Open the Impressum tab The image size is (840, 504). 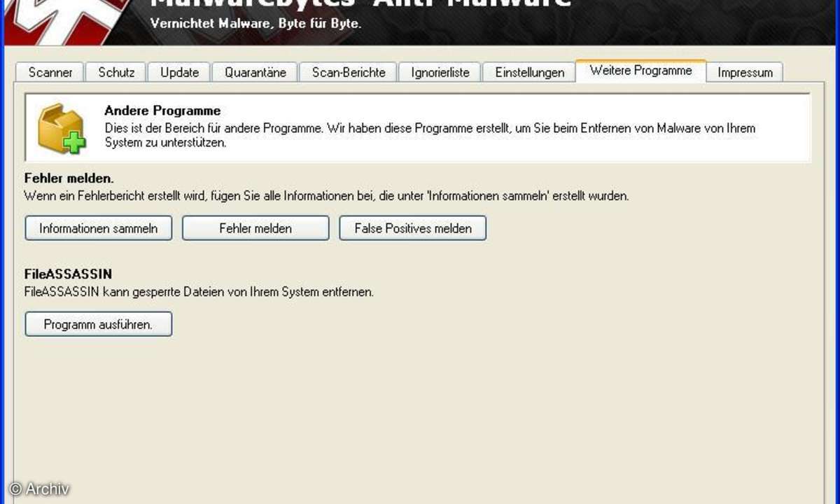(745, 73)
